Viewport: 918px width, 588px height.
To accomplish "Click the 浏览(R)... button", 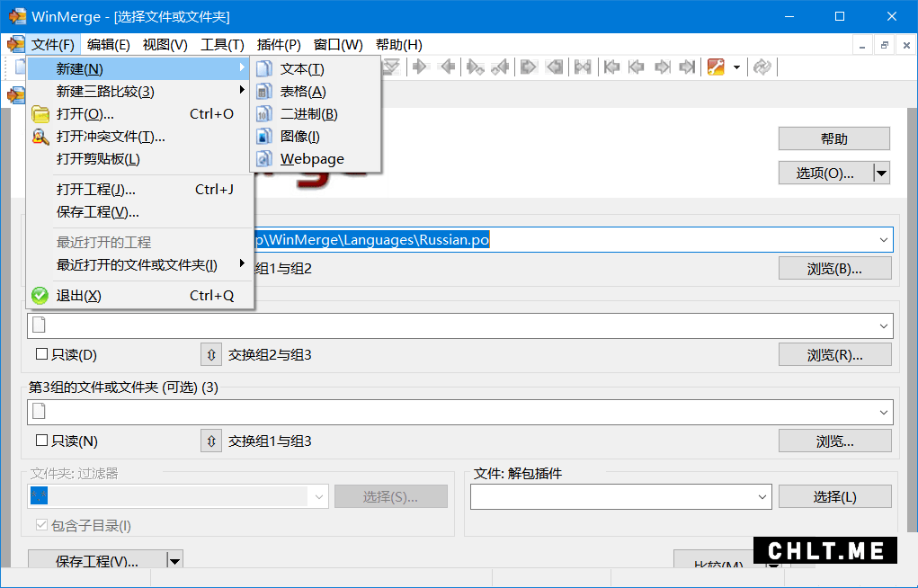I will [835, 355].
